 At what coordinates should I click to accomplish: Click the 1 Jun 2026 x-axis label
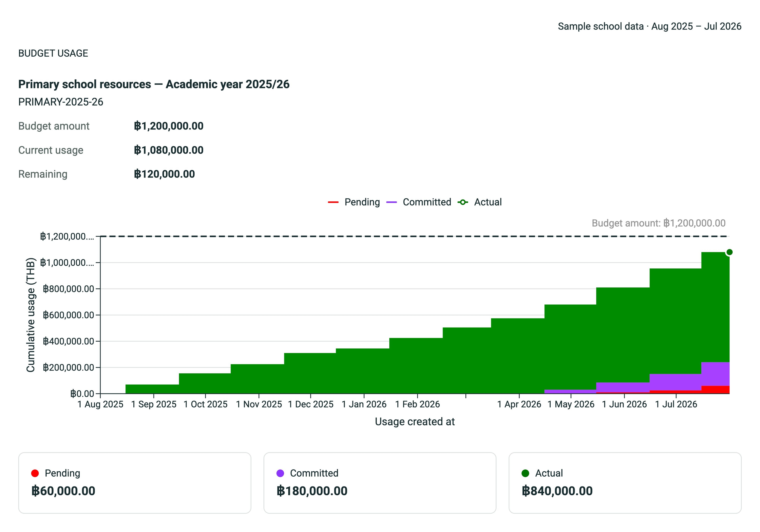pyautogui.click(x=624, y=404)
